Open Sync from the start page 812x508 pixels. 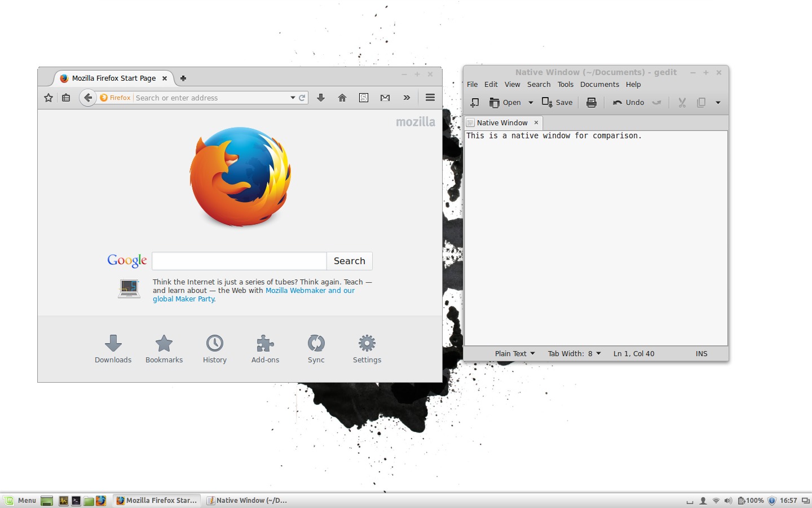(x=316, y=349)
